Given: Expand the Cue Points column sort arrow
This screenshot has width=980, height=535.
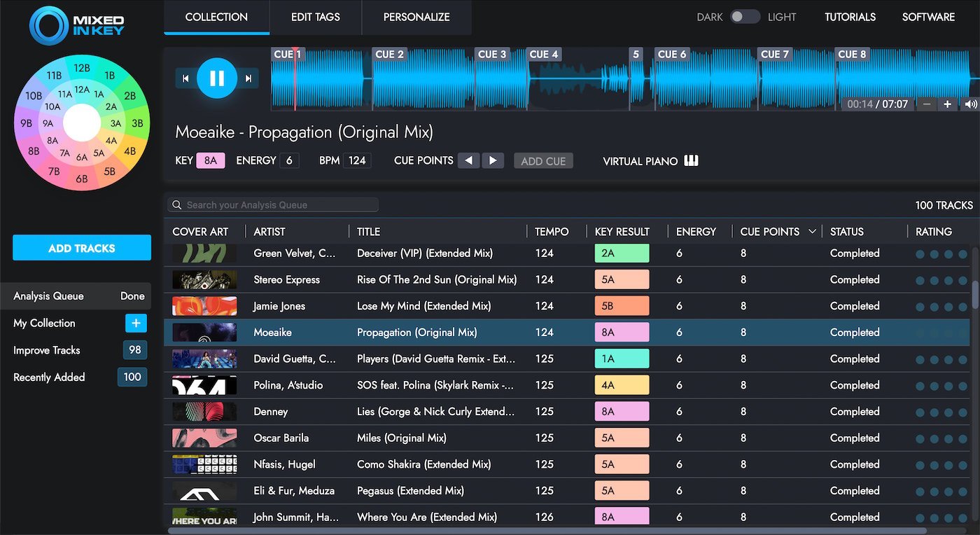Looking at the screenshot, I should pyautogui.click(x=812, y=231).
